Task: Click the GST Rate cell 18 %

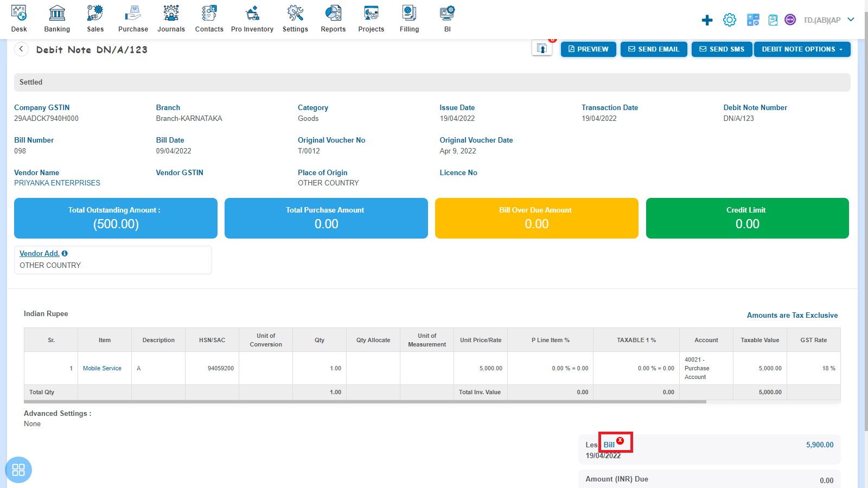Action: pos(814,368)
